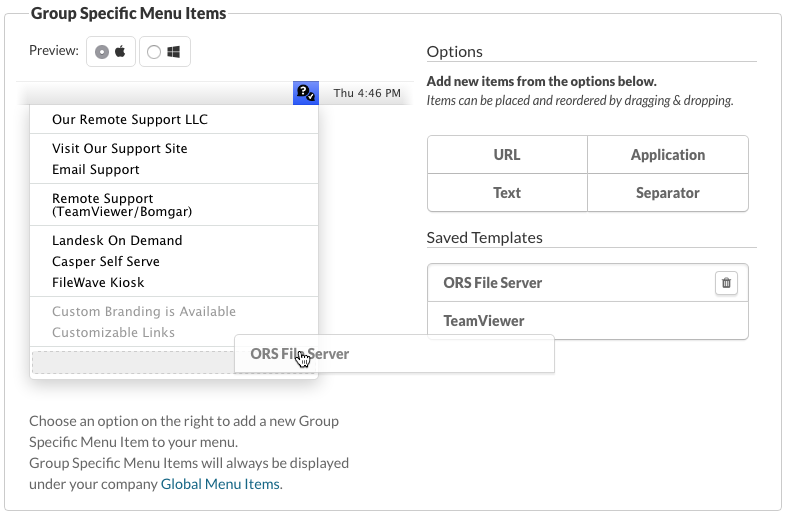785x514 pixels.
Task: Select the Windows preview radio button
Action: coord(154,52)
